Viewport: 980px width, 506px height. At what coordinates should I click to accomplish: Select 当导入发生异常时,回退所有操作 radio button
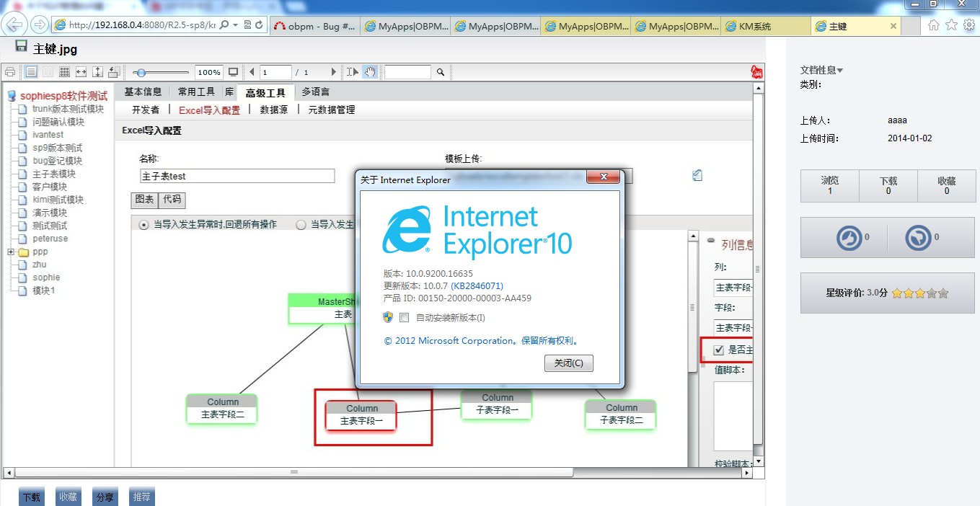click(x=143, y=224)
